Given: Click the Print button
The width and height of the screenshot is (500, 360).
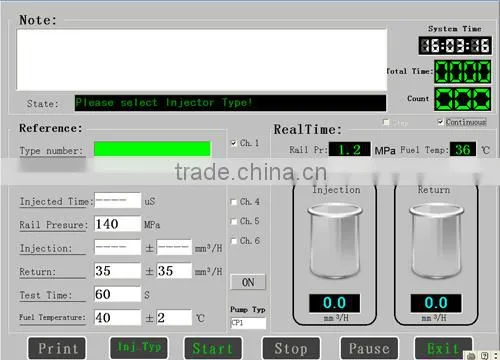Looking at the screenshot, I should tap(57, 348).
